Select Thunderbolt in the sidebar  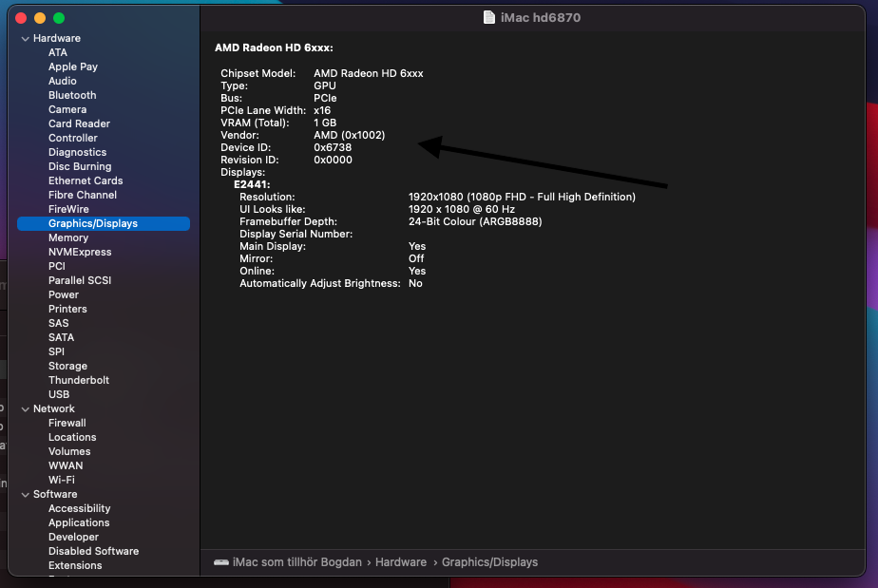coord(78,380)
